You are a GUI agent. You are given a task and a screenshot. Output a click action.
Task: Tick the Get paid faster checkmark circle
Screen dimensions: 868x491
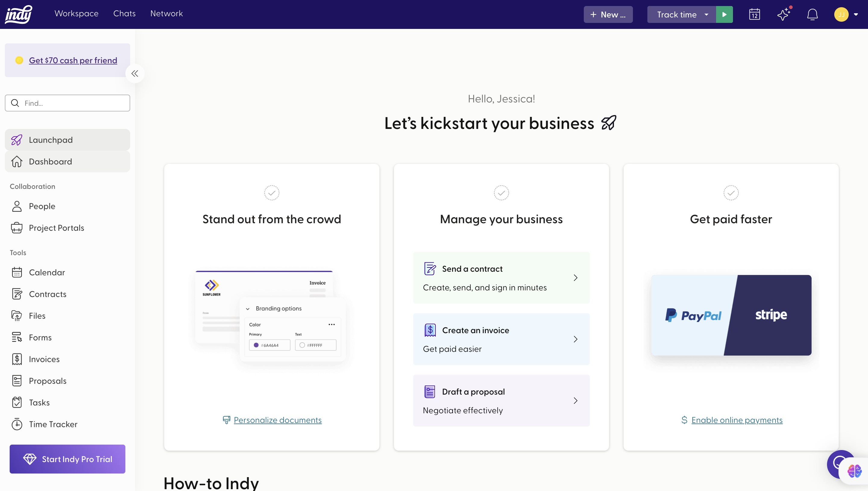tap(731, 193)
